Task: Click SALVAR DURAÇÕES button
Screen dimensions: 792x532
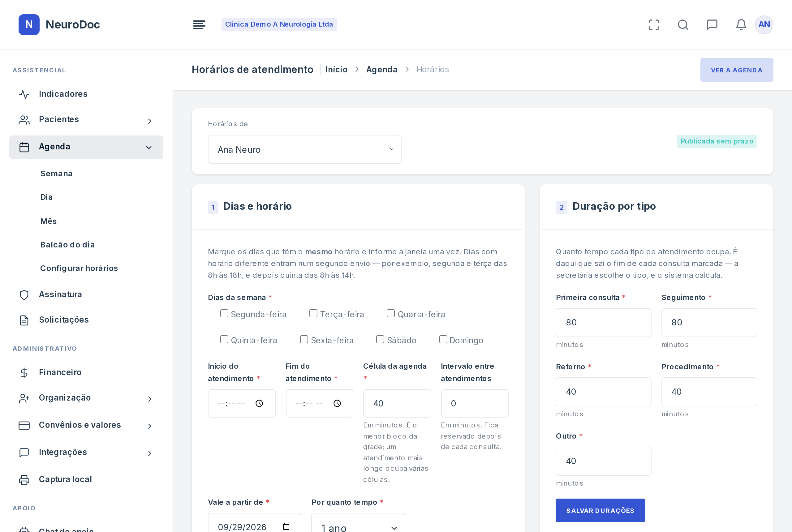Action: (x=600, y=510)
